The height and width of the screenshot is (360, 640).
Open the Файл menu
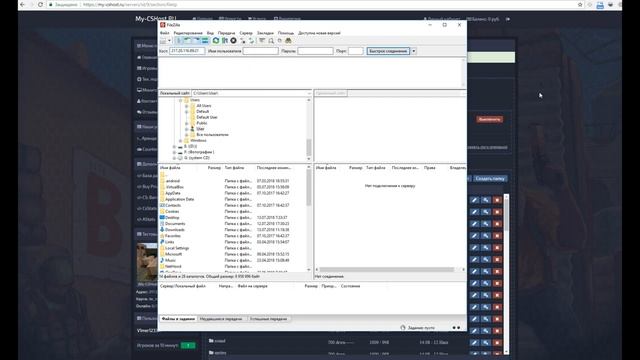[x=164, y=33]
